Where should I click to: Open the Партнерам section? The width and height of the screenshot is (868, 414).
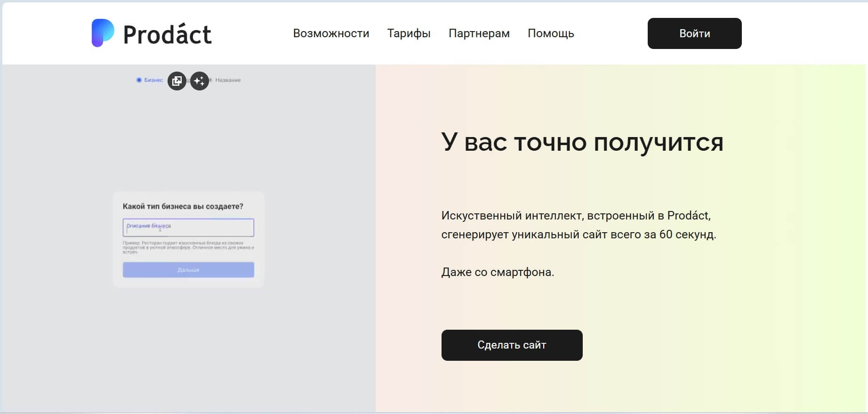point(479,33)
